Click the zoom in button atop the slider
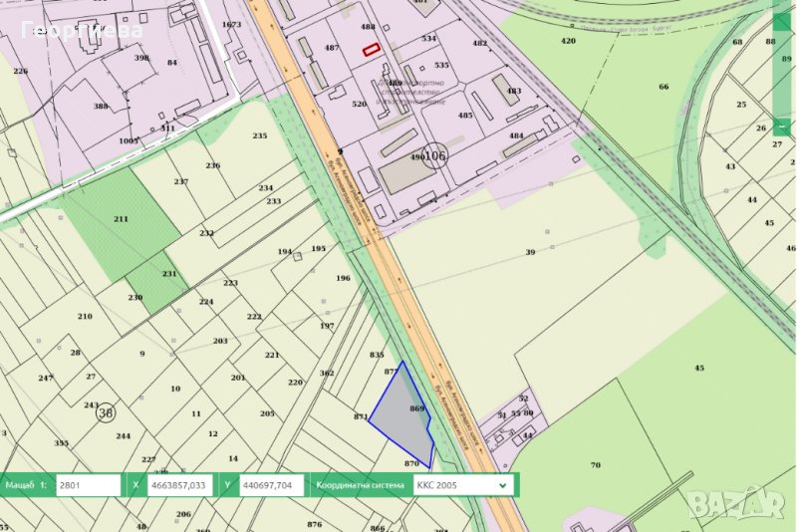The width and height of the screenshot is (797, 532). coord(783,21)
